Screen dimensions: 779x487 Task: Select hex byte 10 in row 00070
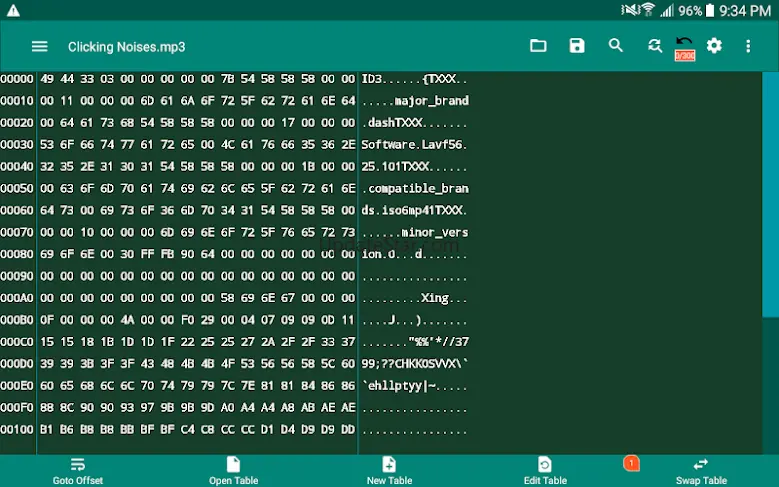tap(87, 233)
